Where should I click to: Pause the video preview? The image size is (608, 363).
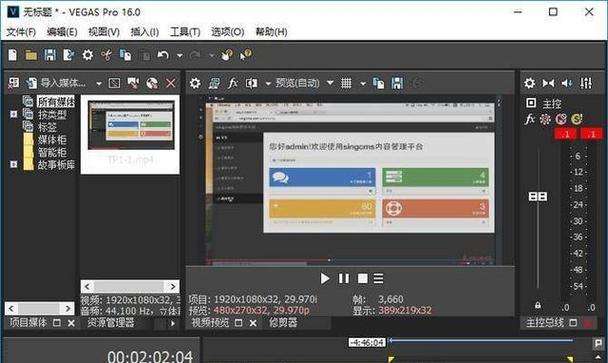[x=344, y=278]
